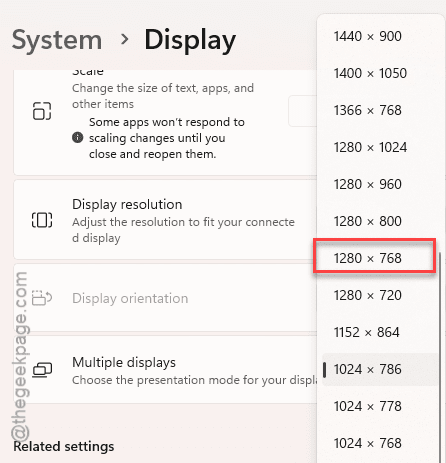Screen dimensions: 446x463
Task: Click the Display resolution icon
Action: [x=42, y=220]
